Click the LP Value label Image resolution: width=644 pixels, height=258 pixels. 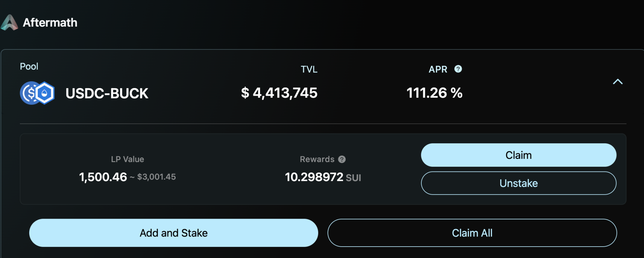[127, 159]
